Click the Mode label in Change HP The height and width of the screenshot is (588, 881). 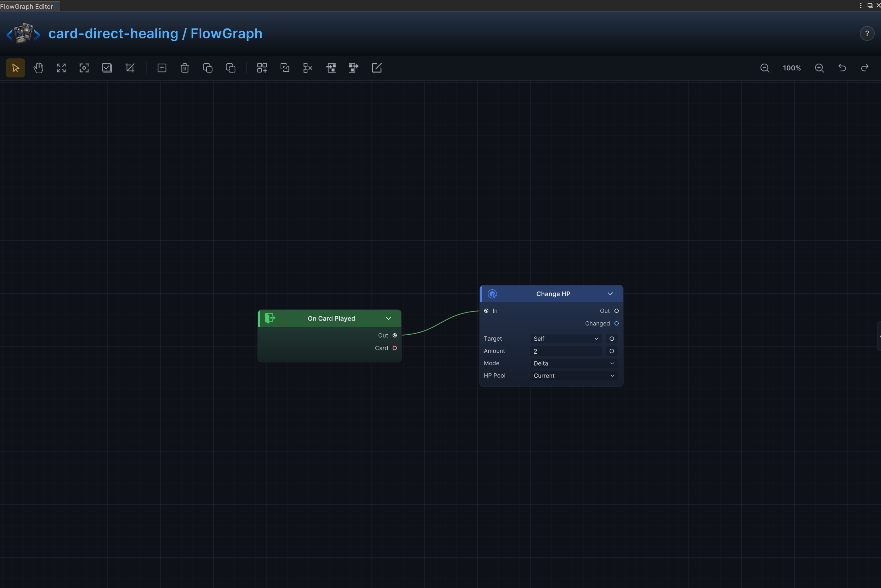492,363
